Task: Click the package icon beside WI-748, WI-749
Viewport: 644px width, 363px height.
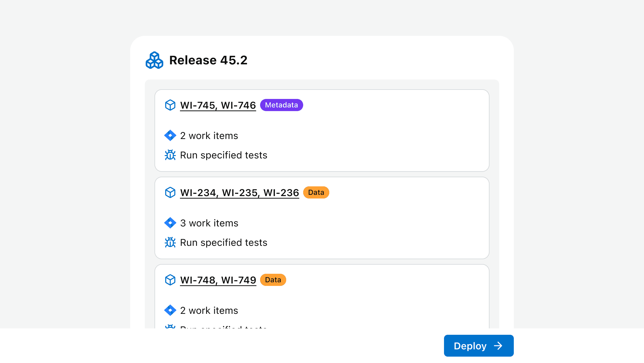Action: pos(170,280)
